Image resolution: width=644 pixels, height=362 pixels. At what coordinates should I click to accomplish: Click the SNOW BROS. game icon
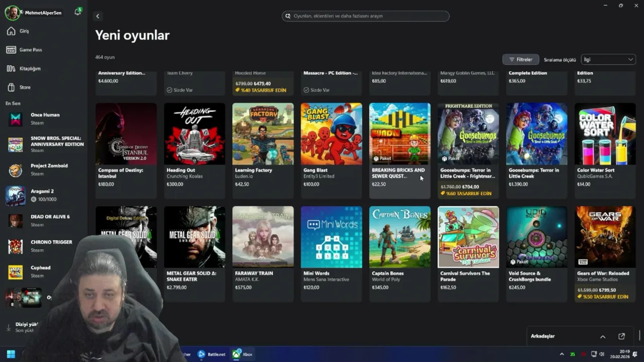coord(15,144)
